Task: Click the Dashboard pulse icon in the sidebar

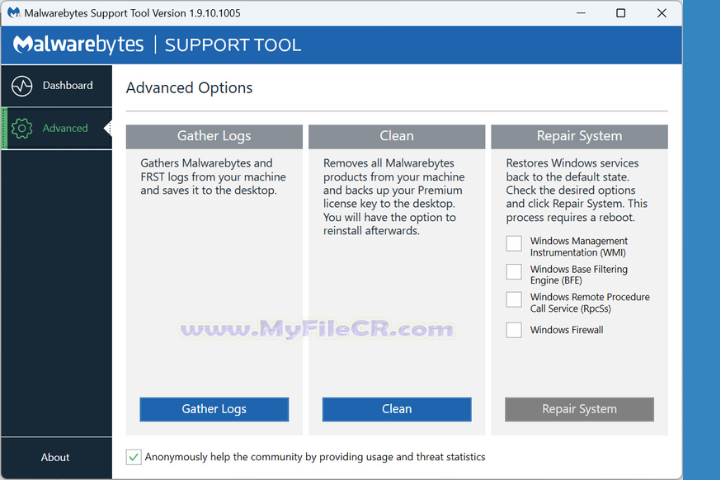Action: pos(22,86)
